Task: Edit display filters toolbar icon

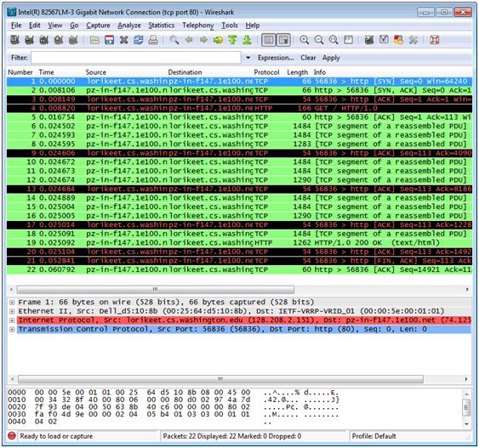Action: pos(384,40)
